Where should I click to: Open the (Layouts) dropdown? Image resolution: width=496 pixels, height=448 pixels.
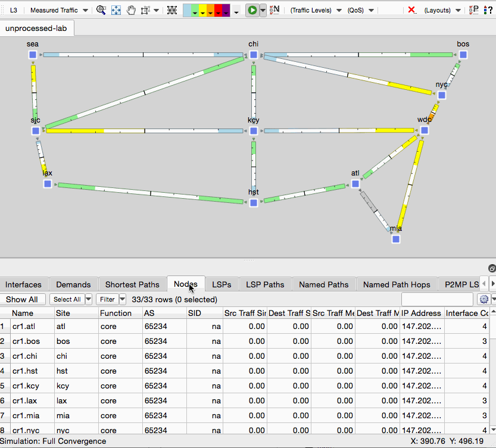pos(442,10)
